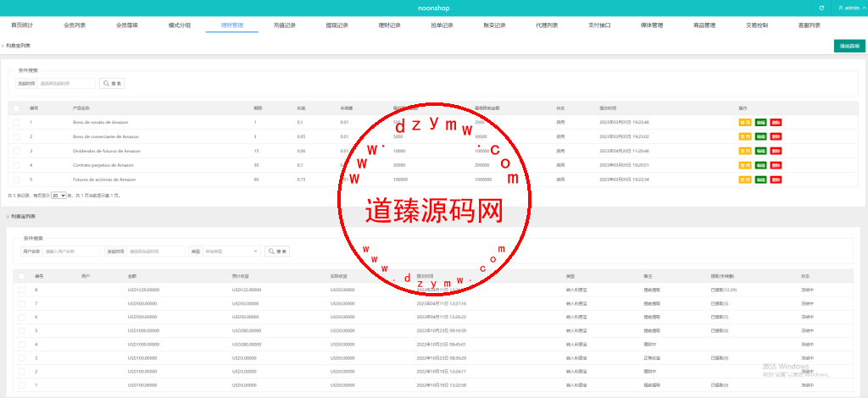Screen dimensions: 868x398
Task: Click red delete button for Bono de novato
Action: point(776,122)
